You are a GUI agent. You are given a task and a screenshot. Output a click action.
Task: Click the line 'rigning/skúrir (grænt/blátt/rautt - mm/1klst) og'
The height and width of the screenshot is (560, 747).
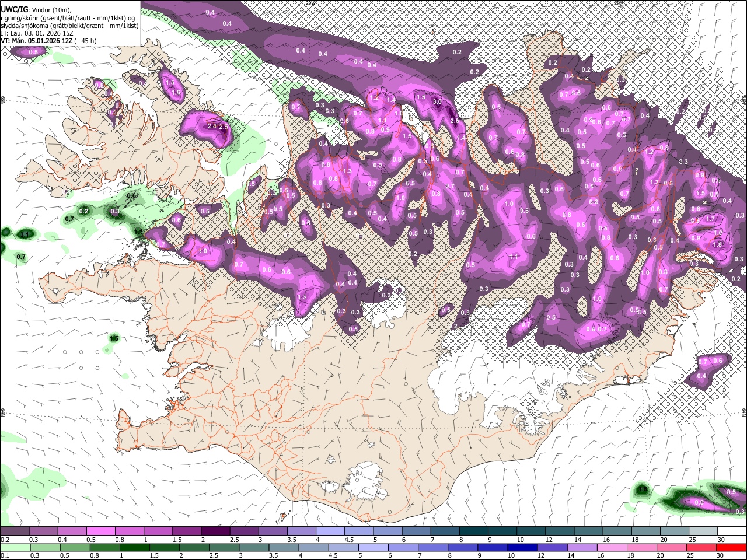pyautogui.click(x=68, y=17)
